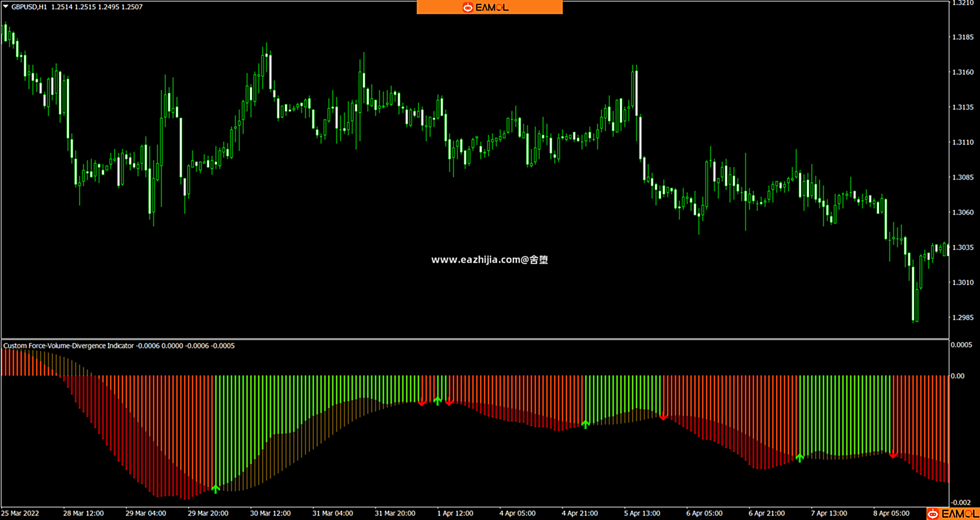This screenshot has width=980, height=520.
Task: Expand the dropdown triangle beside GBPUSD,H1
Action: tap(6, 7)
